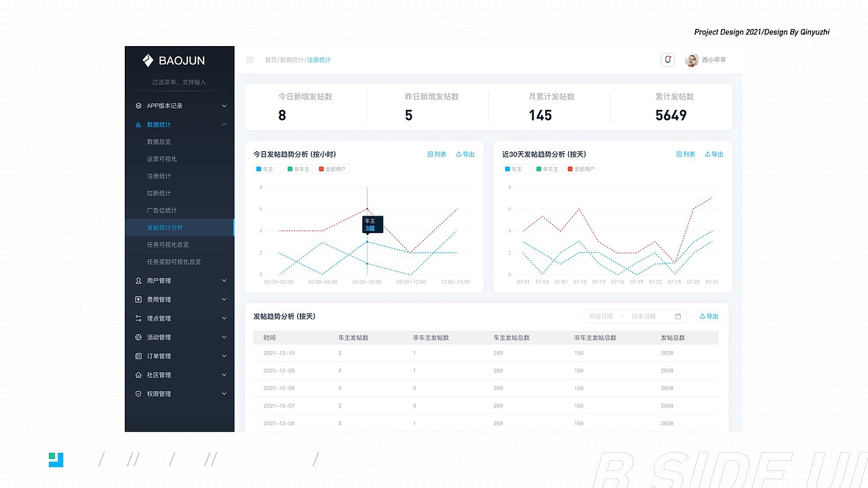Viewport: 868px width, 488px height.
Task: Expand the 费用管理 chevron
Action: point(224,300)
